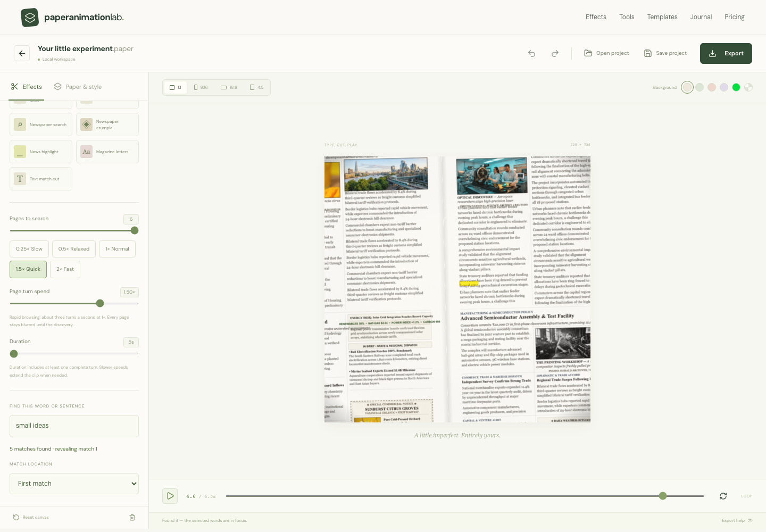This screenshot has width=766, height=532.
Task: Play the animation preview
Action: (170, 496)
